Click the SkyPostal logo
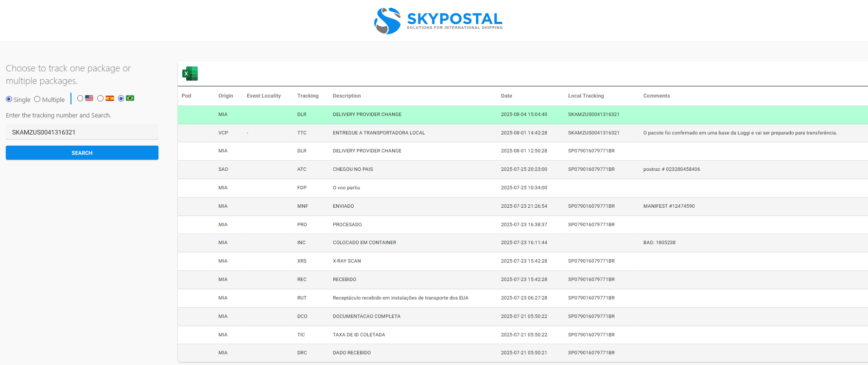The image size is (868, 365). coord(438,20)
